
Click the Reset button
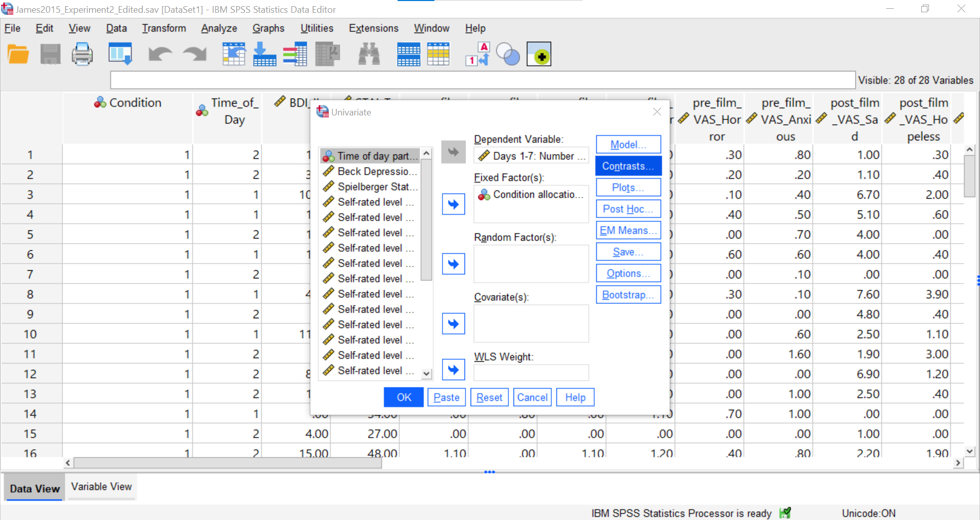[x=489, y=397]
